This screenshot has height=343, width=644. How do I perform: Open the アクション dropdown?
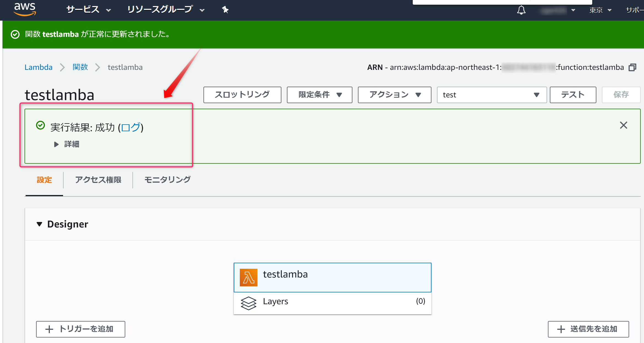[x=395, y=95]
